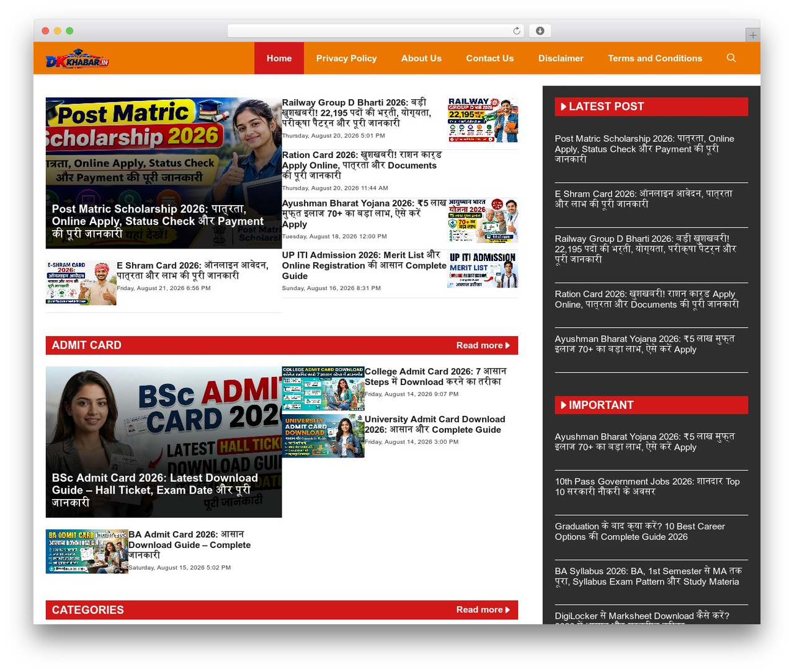Click the browser download icon button

coord(540,31)
